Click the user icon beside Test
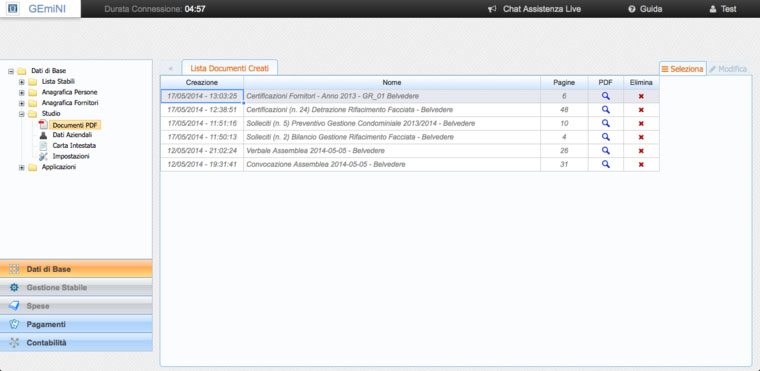Image resolution: width=760 pixels, height=371 pixels. (x=712, y=9)
